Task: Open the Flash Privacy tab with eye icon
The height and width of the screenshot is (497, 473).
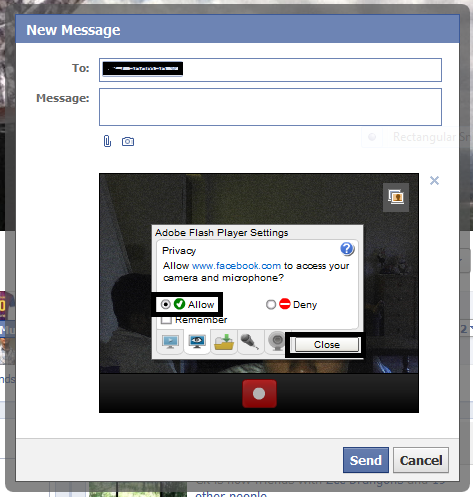Action: point(197,342)
